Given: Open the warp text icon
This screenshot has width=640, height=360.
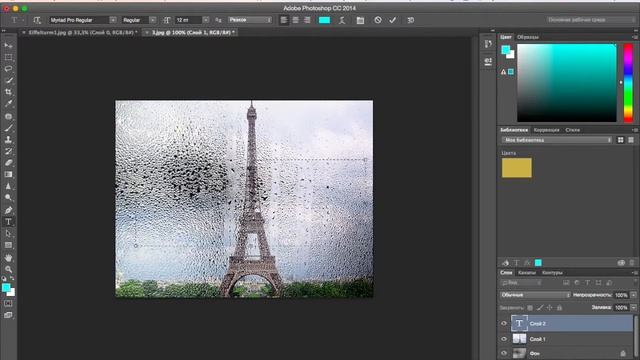Looking at the screenshot, I should (x=342, y=20).
